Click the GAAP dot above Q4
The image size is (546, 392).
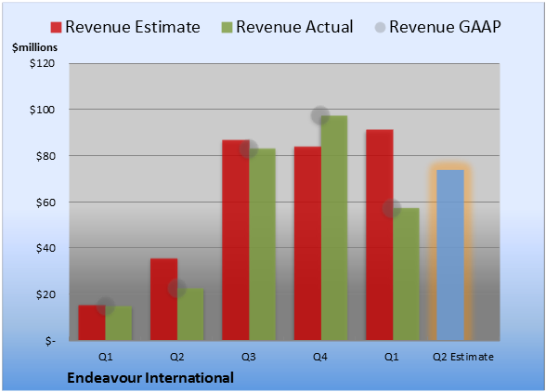320,115
